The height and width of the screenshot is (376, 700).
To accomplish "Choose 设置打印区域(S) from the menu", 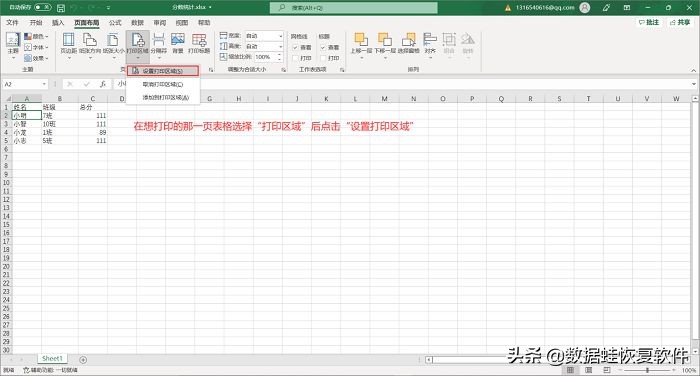I will [x=163, y=71].
